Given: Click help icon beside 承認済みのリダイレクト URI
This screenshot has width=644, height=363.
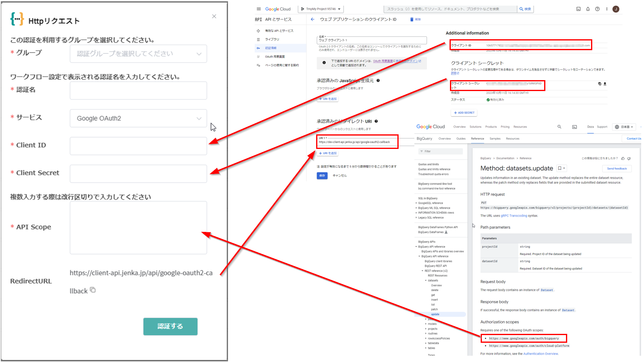Looking at the screenshot, I should tap(376, 121).
